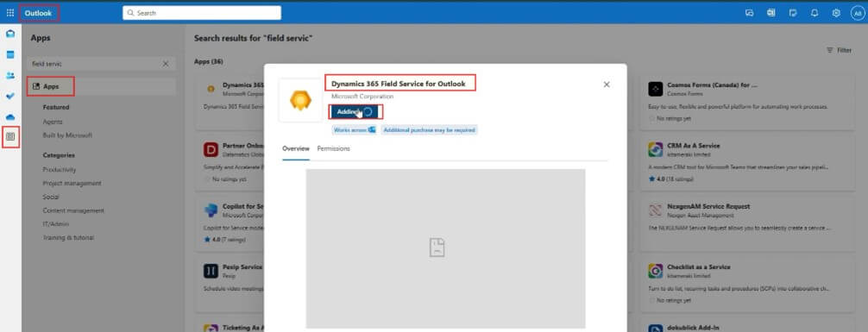
Task: Open the Filter button for search results
Action: point(839,50)
